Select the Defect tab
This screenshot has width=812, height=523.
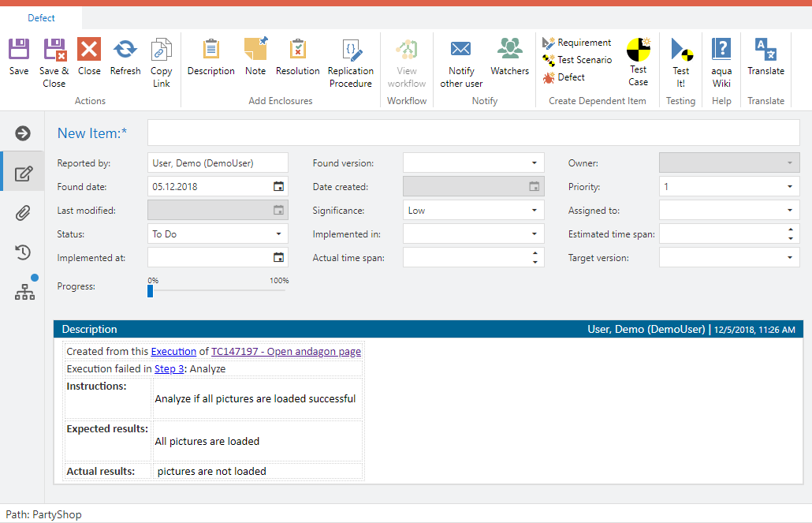click(x=41, y=18)
